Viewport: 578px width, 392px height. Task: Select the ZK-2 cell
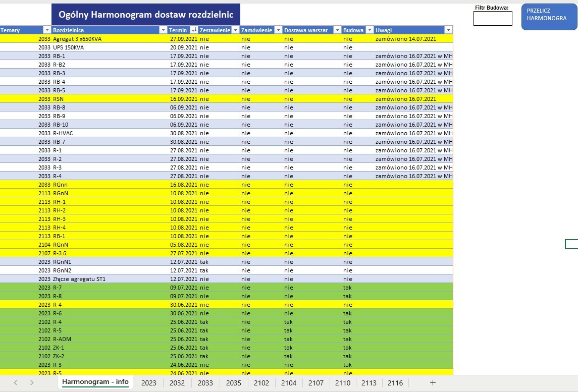click(110, 356)
